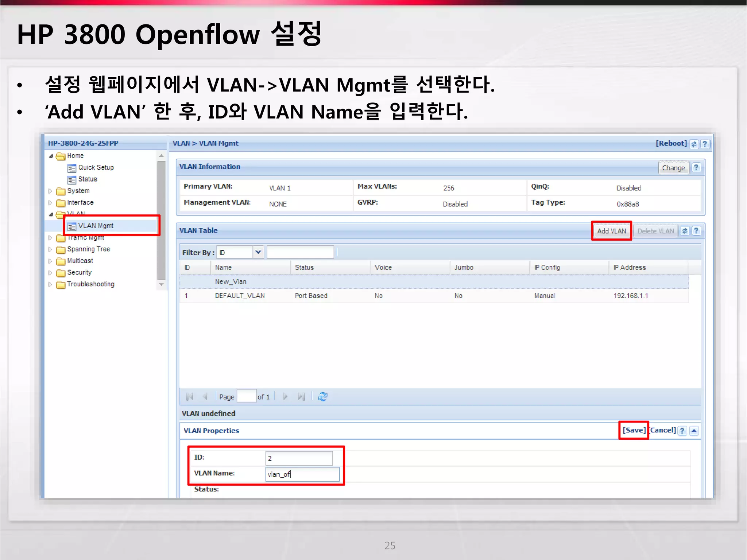Go to last page in pager
Viewport: 747px width, 560px height.
tap(301, 397)
